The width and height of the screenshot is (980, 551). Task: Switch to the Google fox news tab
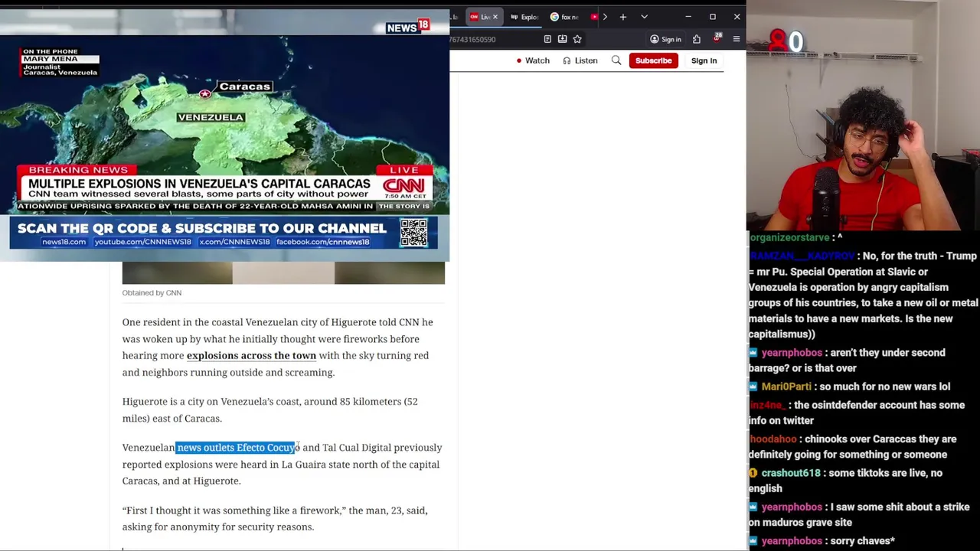tap(565, 17)
